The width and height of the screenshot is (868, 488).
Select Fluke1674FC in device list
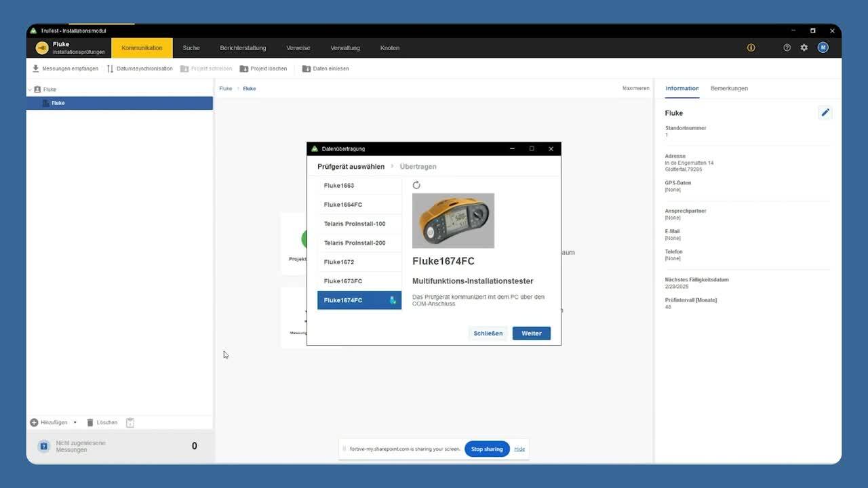[359, 300]
